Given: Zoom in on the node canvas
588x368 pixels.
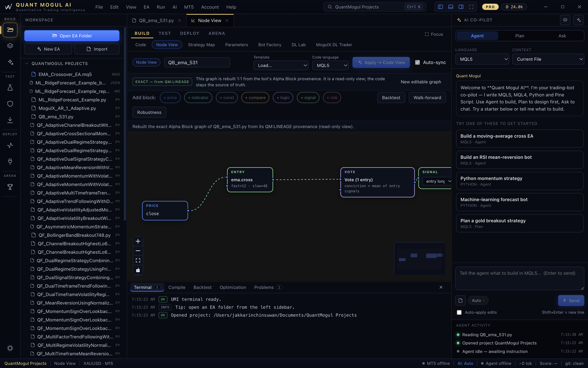Looking at the screenshot, I should (138, 241).
